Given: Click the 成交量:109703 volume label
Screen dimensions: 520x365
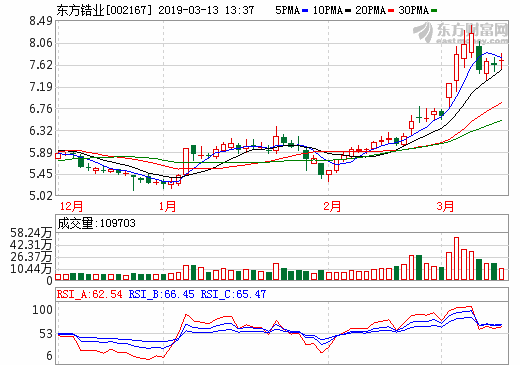Looking at the screenshot, I should (97, 223).
